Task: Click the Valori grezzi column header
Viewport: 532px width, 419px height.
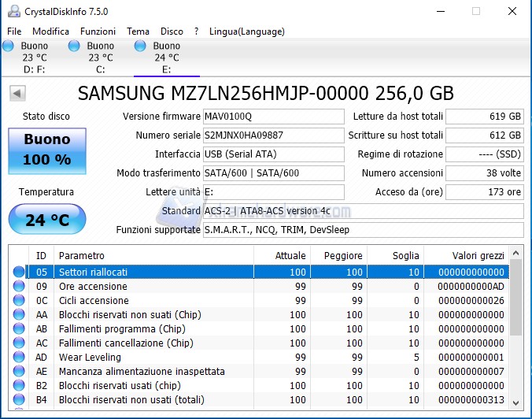Action: (x=467, y=255)
